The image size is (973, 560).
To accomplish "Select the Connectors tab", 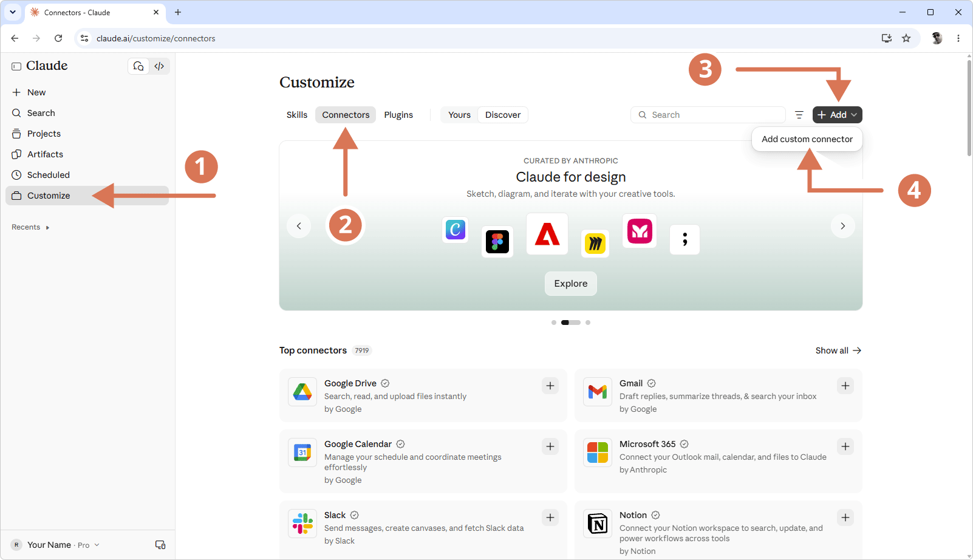I will [x=346, y=115].
